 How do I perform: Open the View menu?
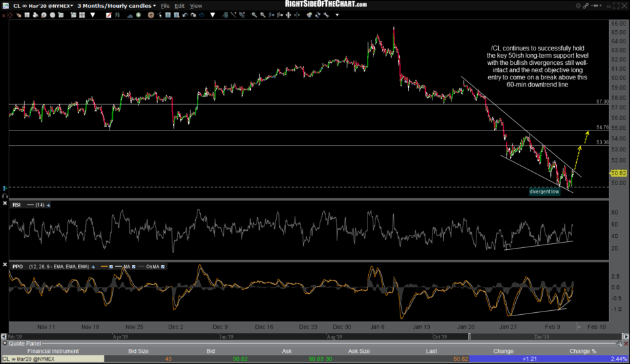pos(196,5)
